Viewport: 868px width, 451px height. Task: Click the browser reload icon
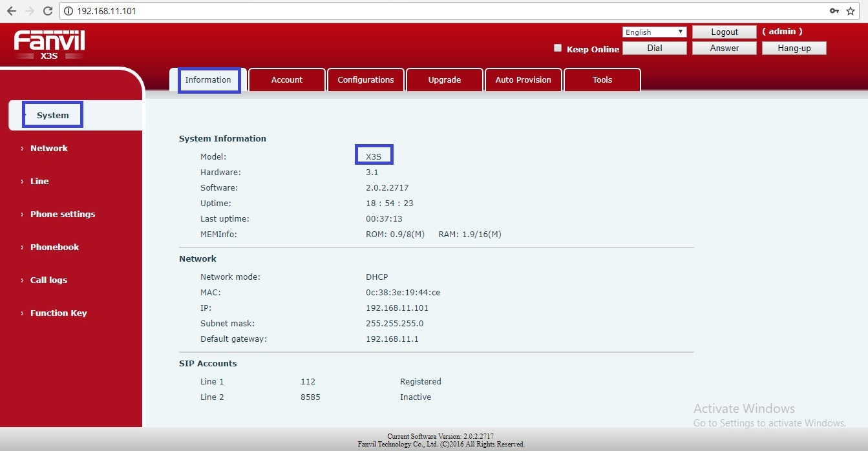pos(47,11)
